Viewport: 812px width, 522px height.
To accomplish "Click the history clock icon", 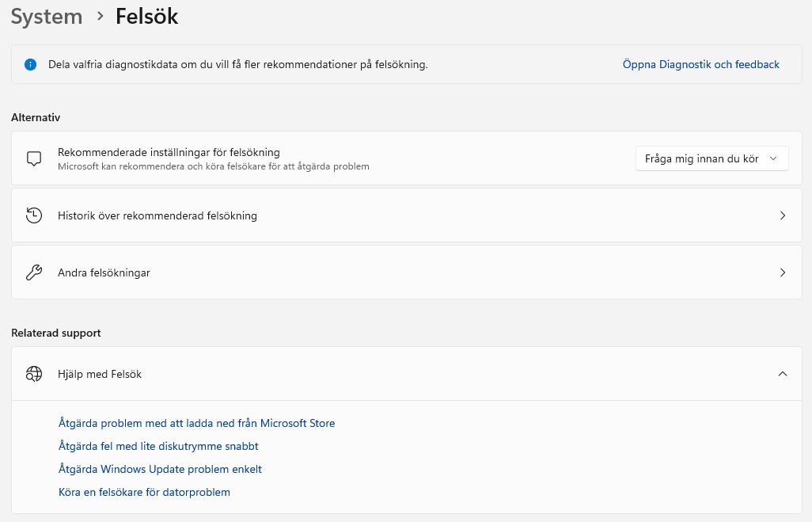I will point(34,215).
